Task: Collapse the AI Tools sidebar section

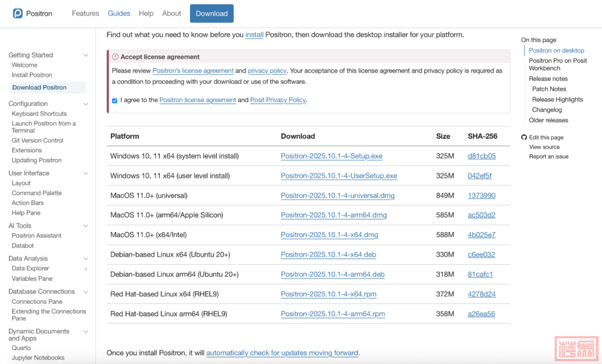Action: 86,226
